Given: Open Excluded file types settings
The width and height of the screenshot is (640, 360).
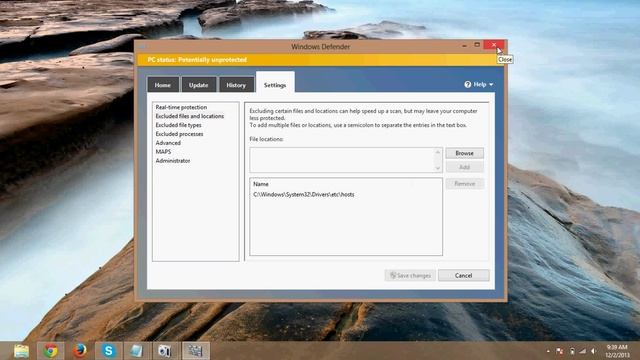Looking at the screenshot, I should click(x=178, y=125).
